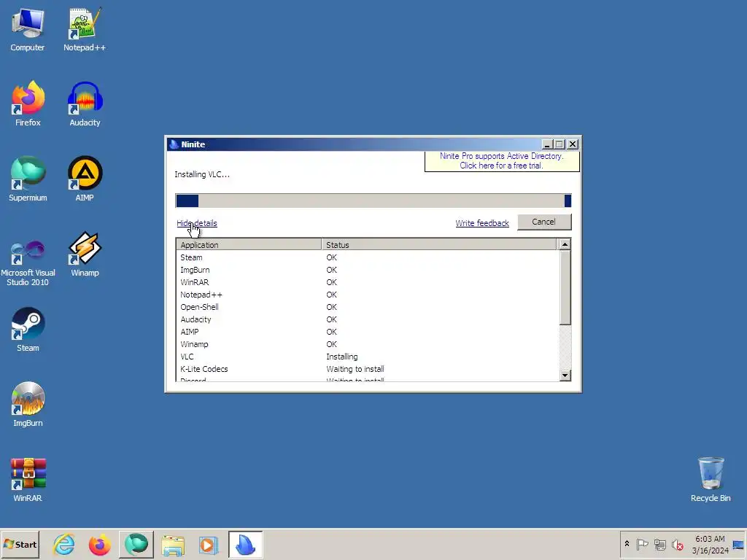The image size is (747, 560).
Task: Open the Write feedback link
Action: (x=482, y=223)
